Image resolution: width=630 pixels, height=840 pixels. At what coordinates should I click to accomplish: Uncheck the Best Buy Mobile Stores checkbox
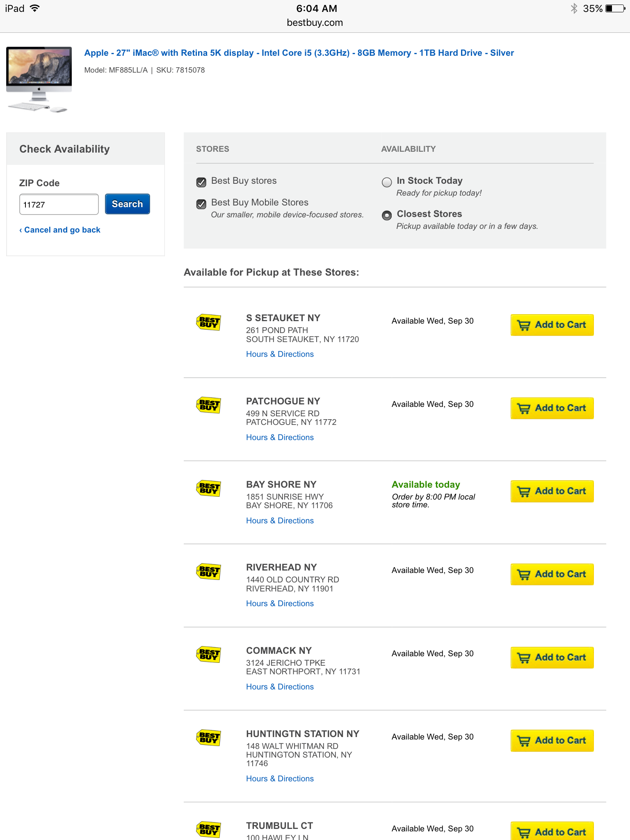[201, 204]
